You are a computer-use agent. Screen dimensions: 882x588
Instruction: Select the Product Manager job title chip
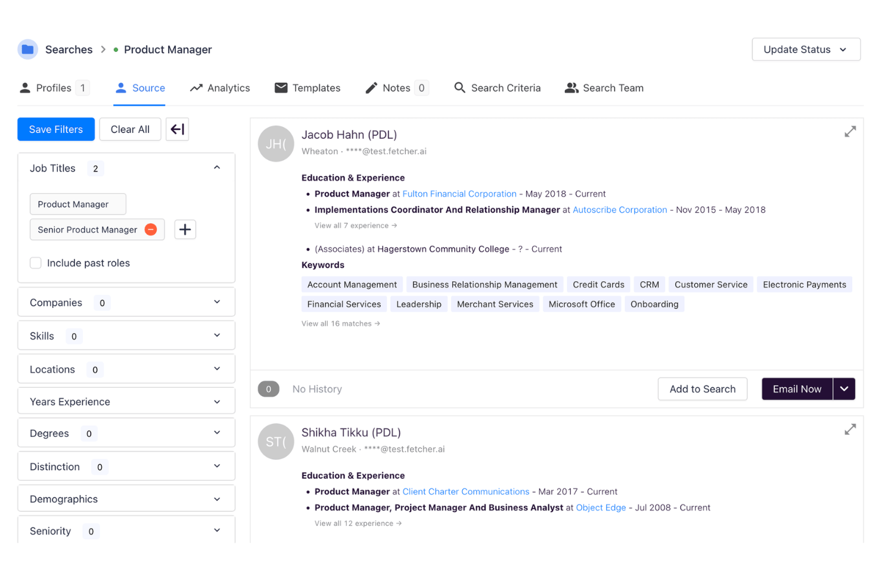[78, 204]
